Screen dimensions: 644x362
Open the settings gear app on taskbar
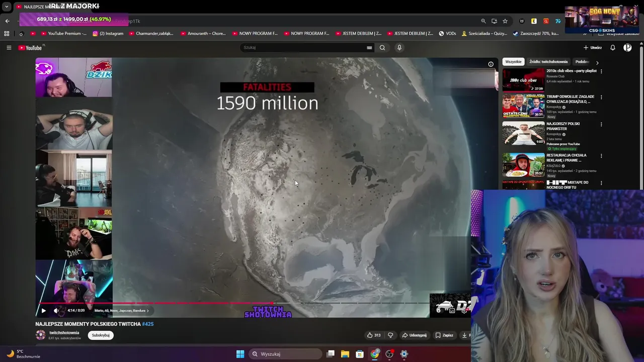404,354
